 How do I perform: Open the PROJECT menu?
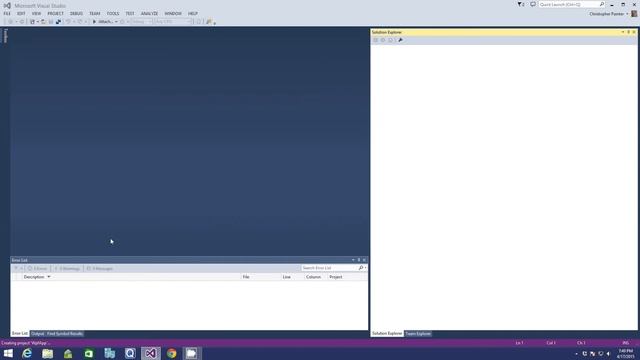[56, 13]
